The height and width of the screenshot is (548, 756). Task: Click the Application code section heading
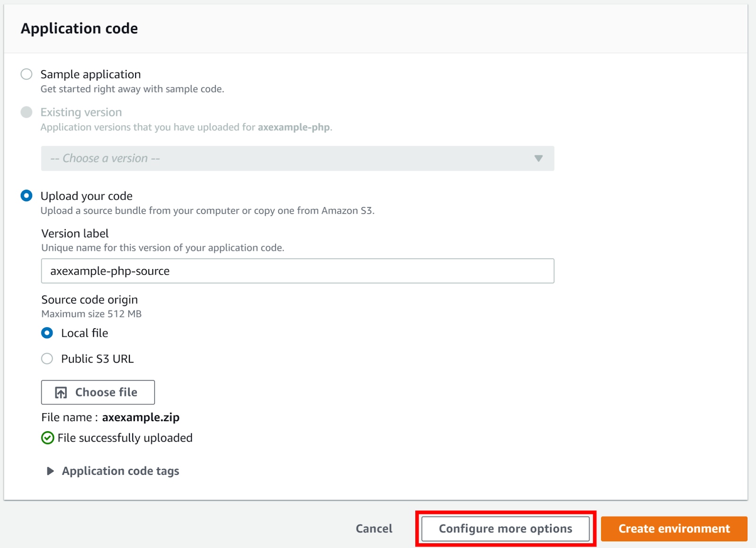pos(79,28)
